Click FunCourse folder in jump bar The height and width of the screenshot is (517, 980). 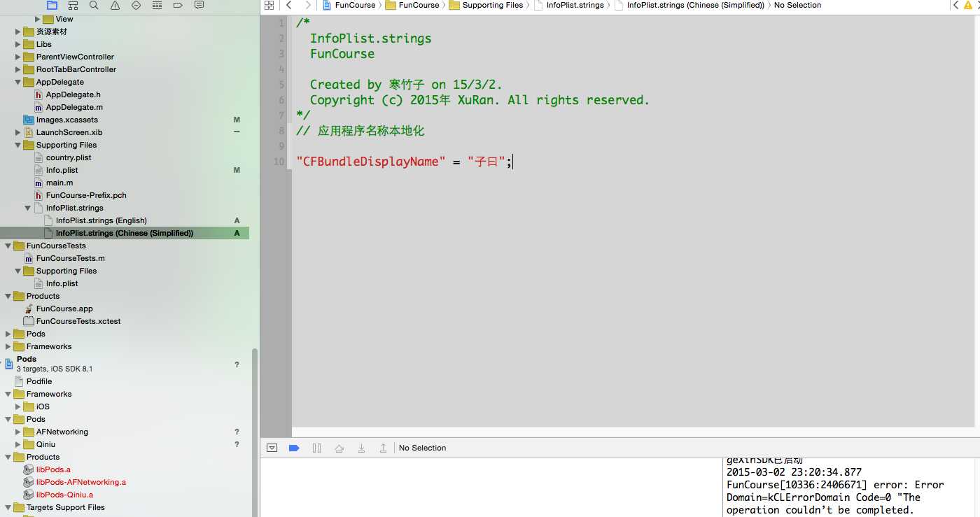(x=412, y=5)
